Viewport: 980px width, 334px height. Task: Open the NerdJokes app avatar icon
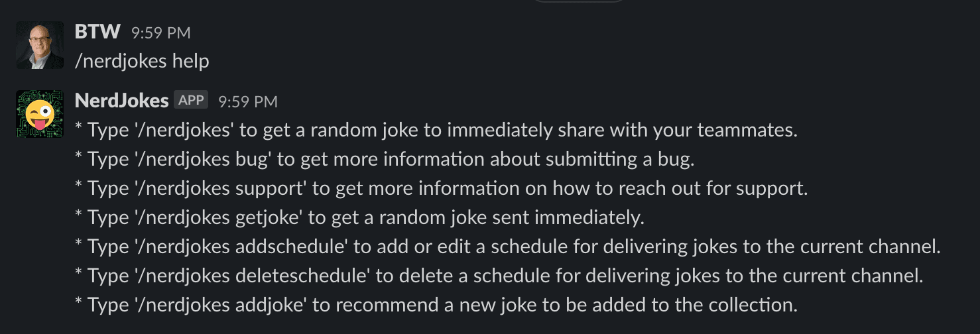coord(40,114)
